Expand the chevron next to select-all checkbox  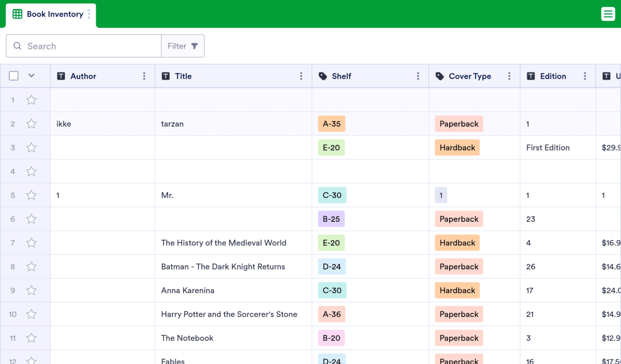pos(32,76)
